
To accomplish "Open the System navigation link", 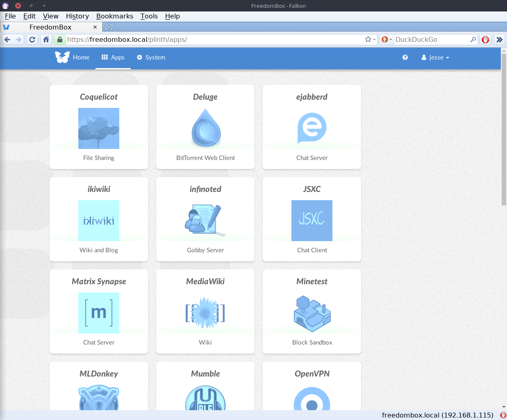I will [x=151, y=57].
